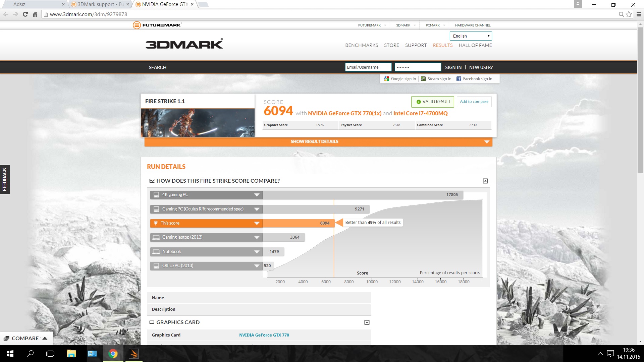Expand the Office PC (2013) row
Screen dimensions: 644x362
[257, 266]
